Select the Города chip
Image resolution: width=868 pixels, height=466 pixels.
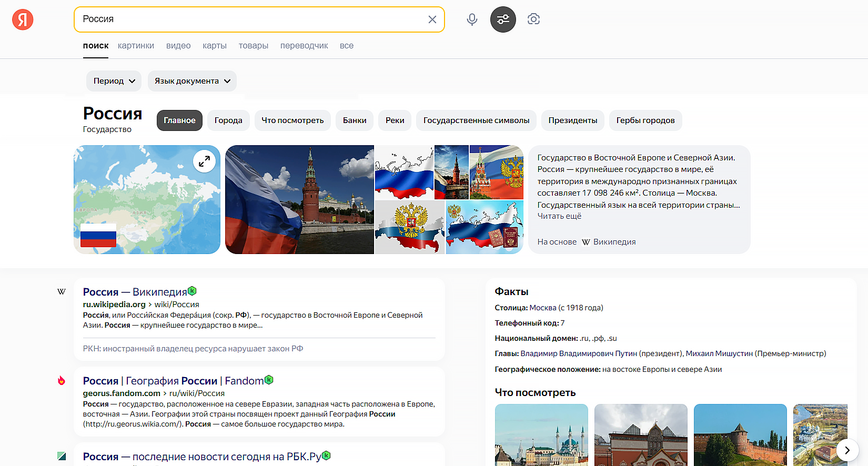point(228,120)
